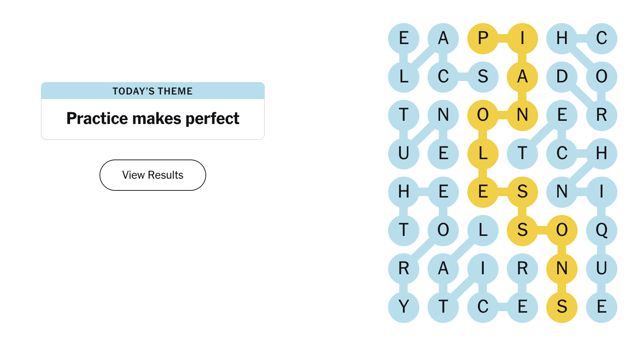Select the letter Q tile
The width and height of the screenshot is (644, 351).
pyautogui.click(x=601, y=230)
